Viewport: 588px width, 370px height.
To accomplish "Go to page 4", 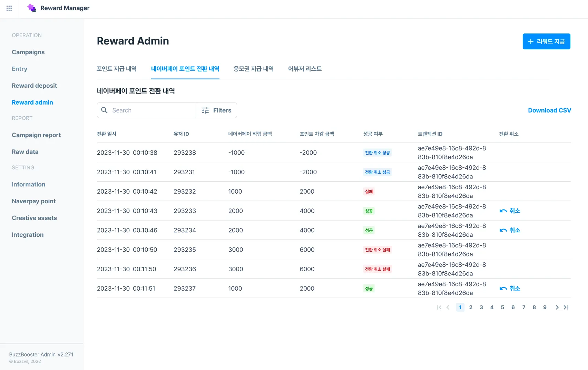I will [x=492, y=307].
